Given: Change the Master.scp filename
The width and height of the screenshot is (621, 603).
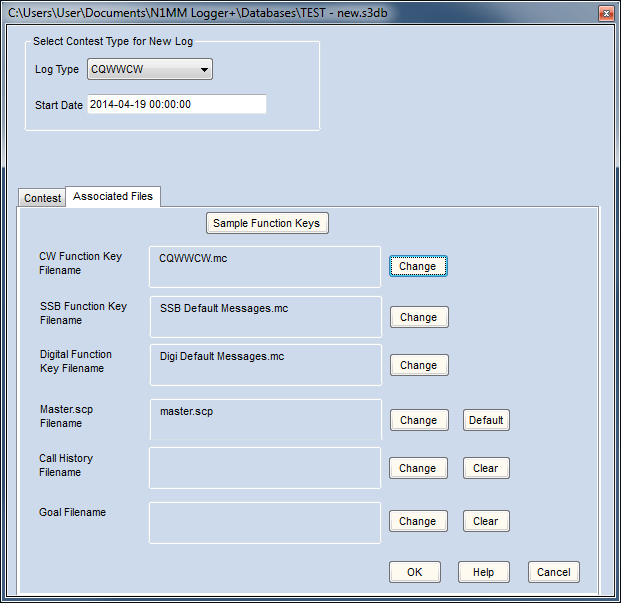Looking at the screenshot, I should coord(419,420).
